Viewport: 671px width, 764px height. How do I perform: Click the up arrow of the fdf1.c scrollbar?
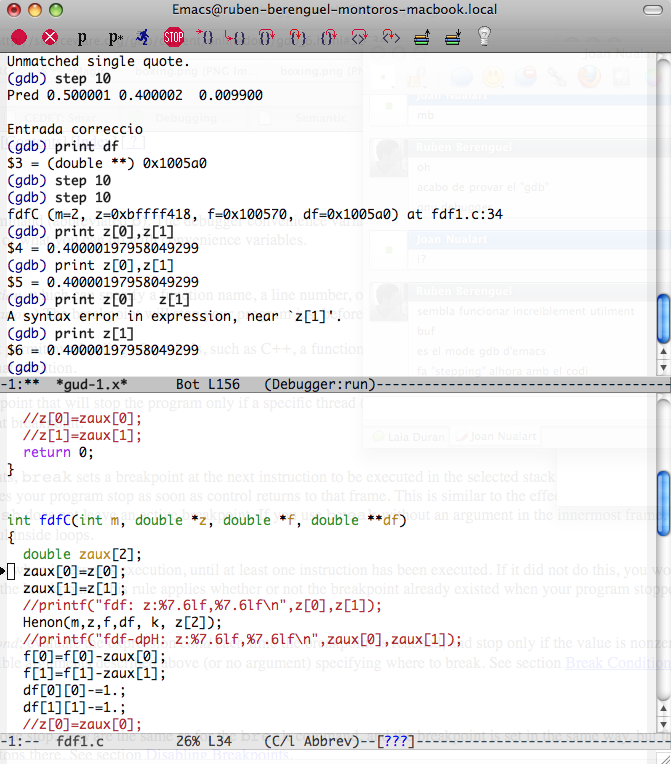(663, 708)
